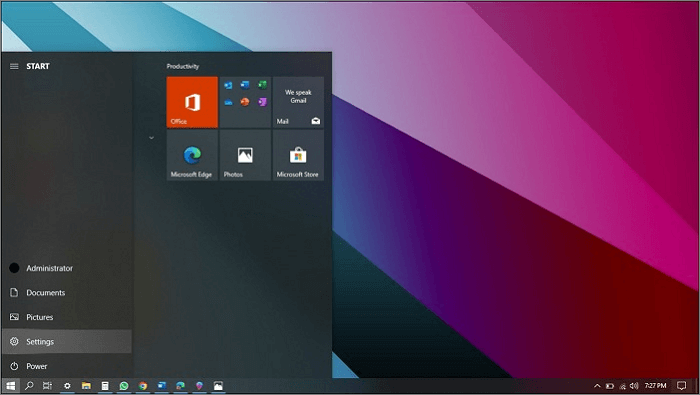Open the Mail tile
The image size is (700, 395).
tap(298, 102)
